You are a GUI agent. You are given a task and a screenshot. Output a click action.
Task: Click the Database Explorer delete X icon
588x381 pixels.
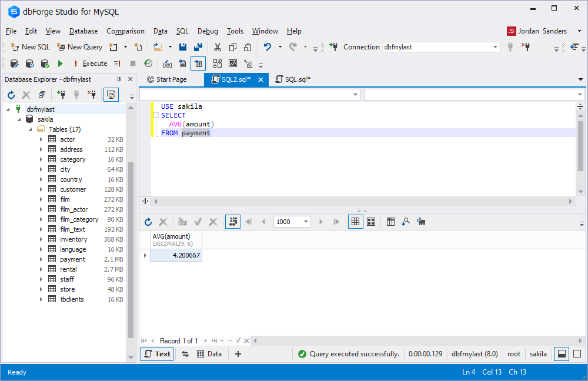coord(26,95)
